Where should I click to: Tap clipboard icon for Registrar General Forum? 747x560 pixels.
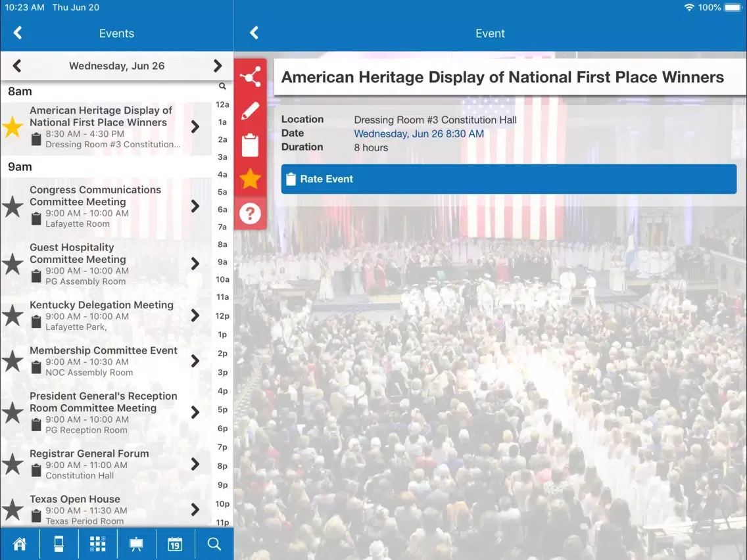coord(36,471)
